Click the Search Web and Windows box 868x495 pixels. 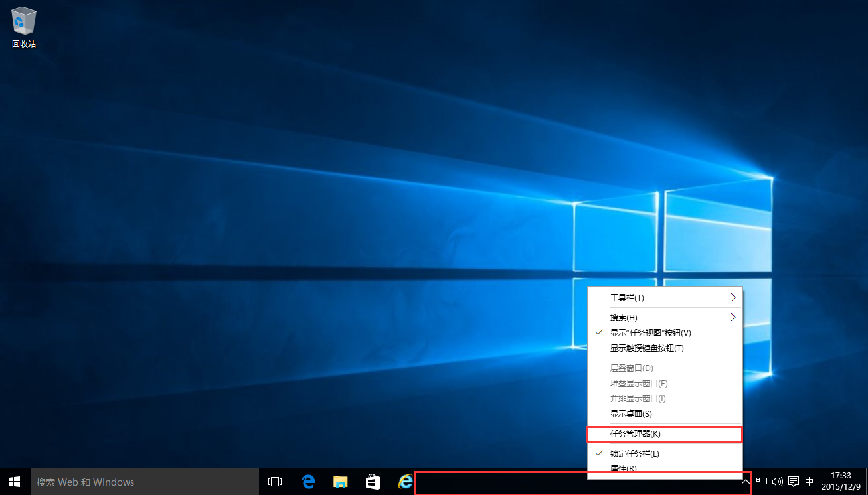tap(144, 482)
